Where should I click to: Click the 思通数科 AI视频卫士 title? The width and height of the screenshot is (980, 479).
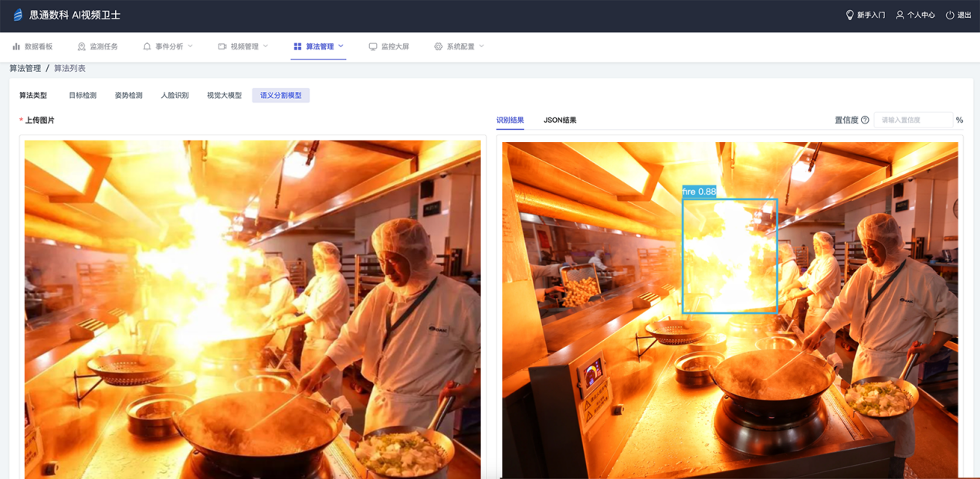coord(75,15)
